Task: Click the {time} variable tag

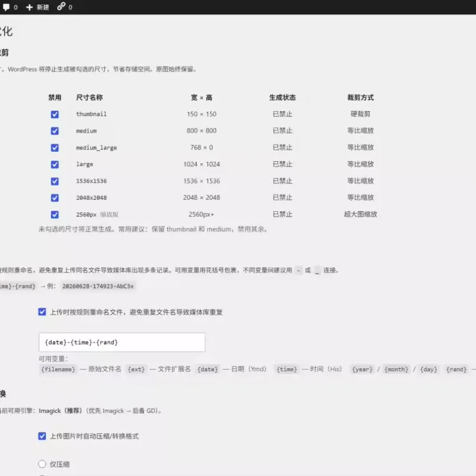Action: [x=287, y=369]
